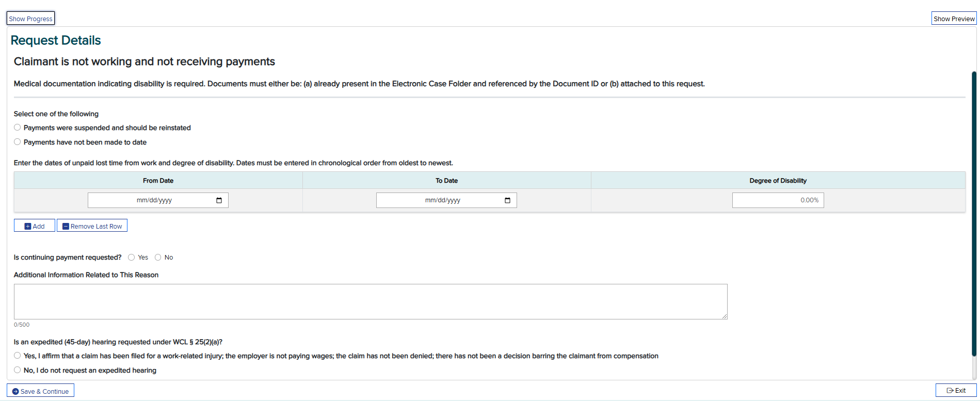The width and height of the screenshot is (980, 401).
Task: Select 'Payments have not been made to date'
Action: (x=18, y=142)
